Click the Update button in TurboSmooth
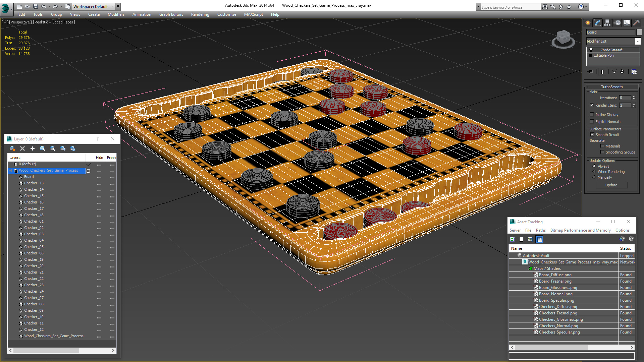 (611, 185)
